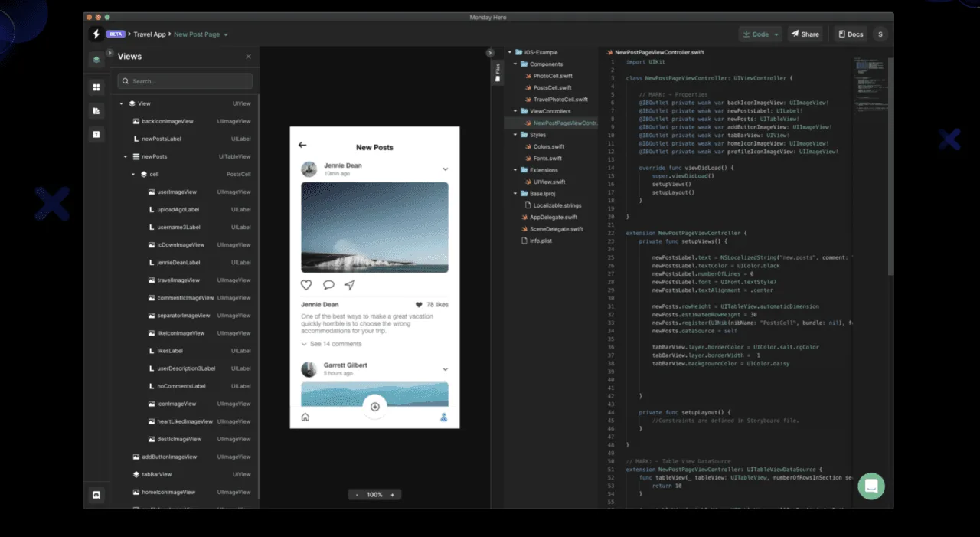Open the user avatar S menu
This screenshot has height=537, width=980.
point(880,34)
